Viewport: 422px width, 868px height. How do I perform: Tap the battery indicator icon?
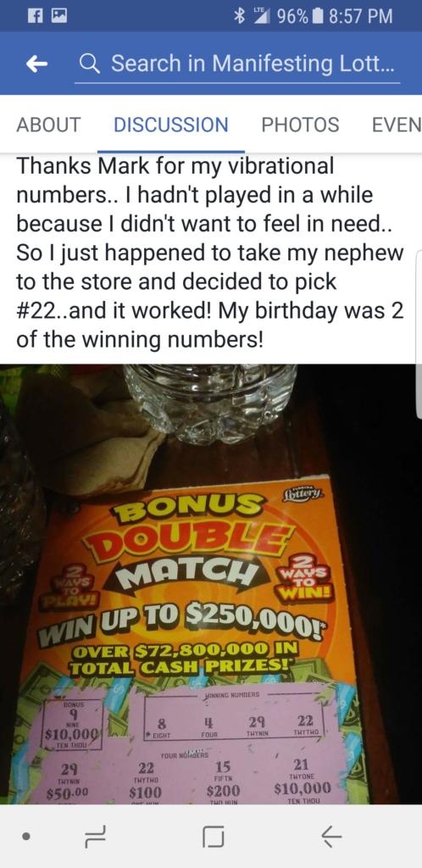pos(317,15)
